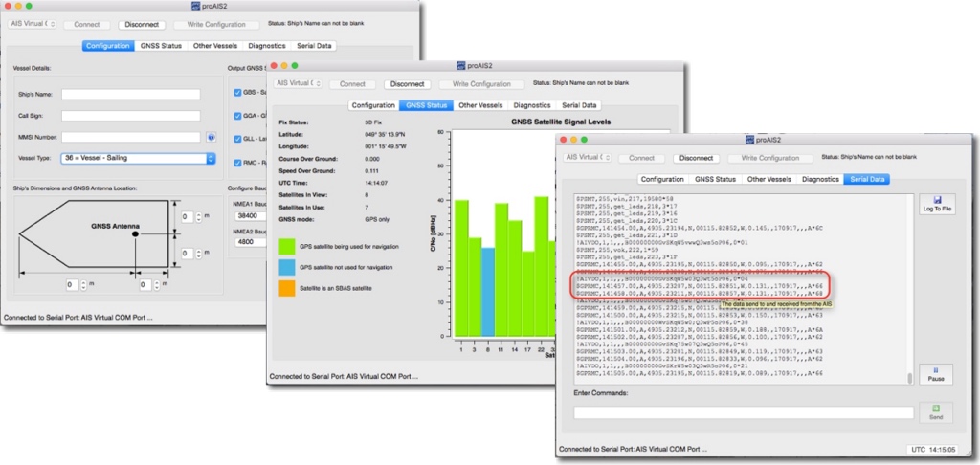This screenshot has height=465, width=980.
Task: Select Configuration tab in the rear window
Action: click(x=108, y=46)
